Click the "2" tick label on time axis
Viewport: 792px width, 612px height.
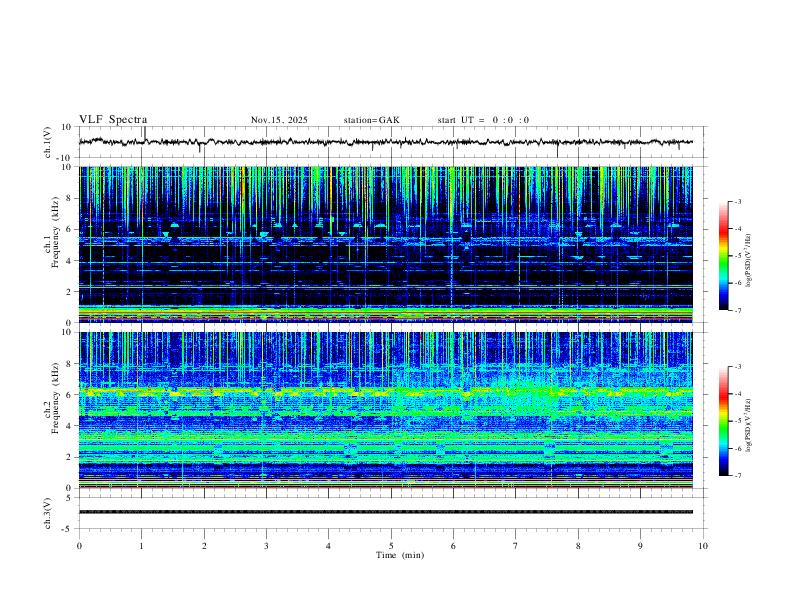point(204,546)
